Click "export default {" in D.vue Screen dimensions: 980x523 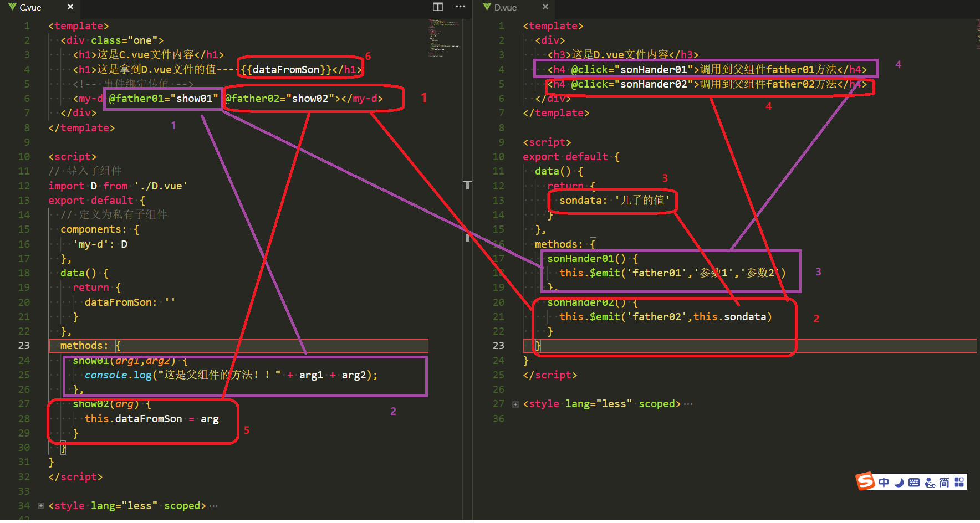click(571, 157)
